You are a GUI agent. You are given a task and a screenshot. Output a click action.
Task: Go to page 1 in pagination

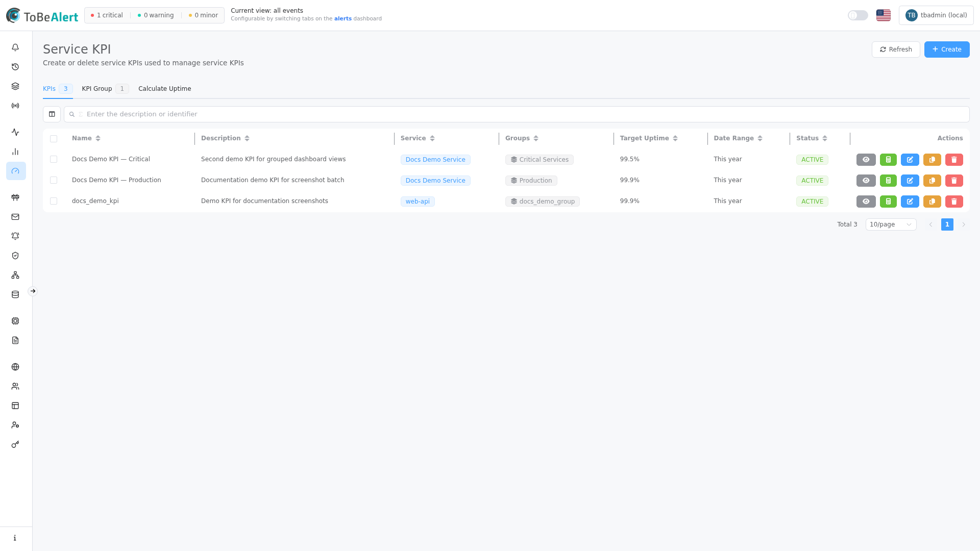coord(947,224)
